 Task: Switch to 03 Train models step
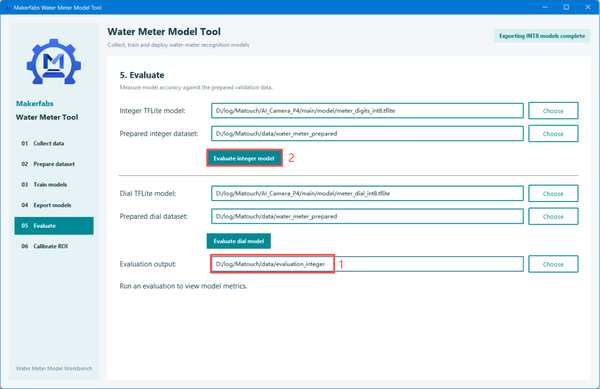tap(54, 185)
